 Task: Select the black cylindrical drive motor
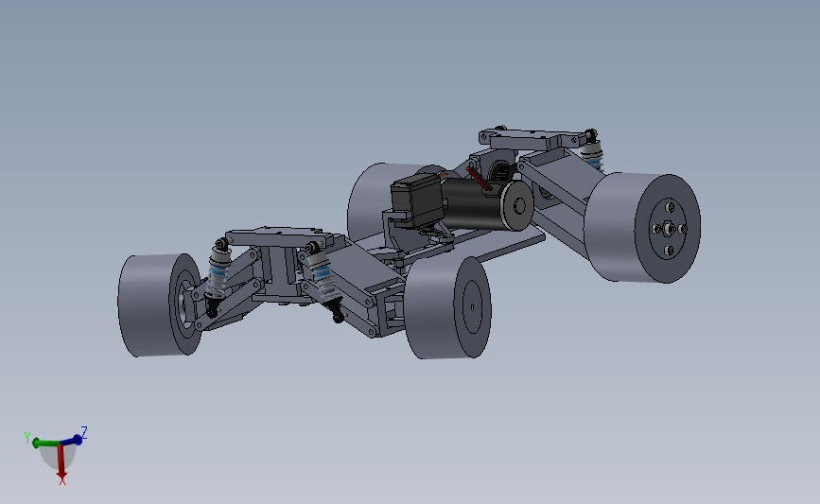pos(486,204)
